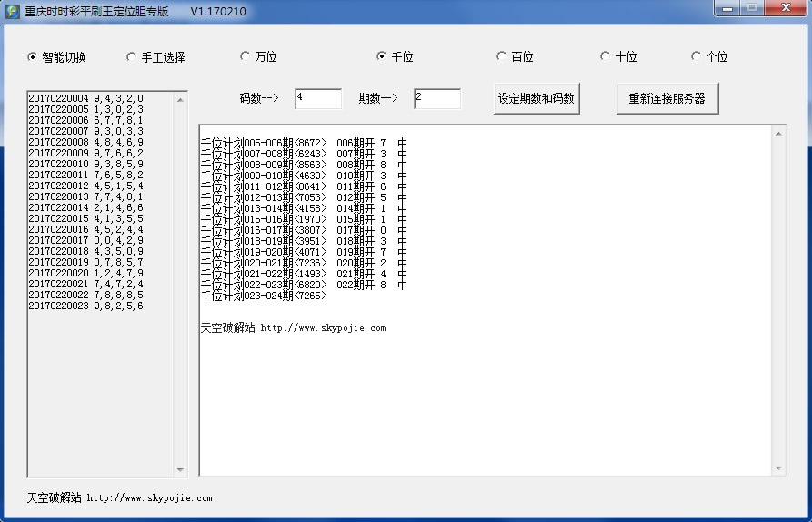
Task: Click the 码数 input field
Action: click(317, 98)
